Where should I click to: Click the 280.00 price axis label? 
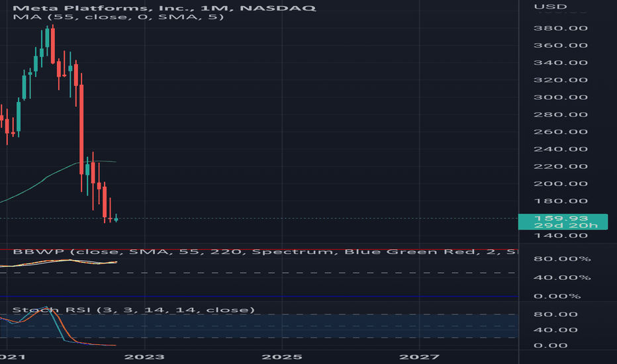tap(560, 115)
